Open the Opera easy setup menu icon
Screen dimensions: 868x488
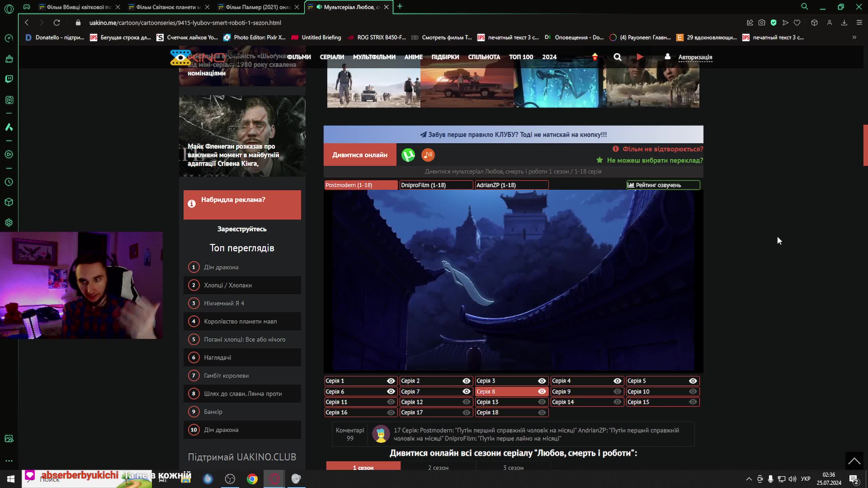859,23
